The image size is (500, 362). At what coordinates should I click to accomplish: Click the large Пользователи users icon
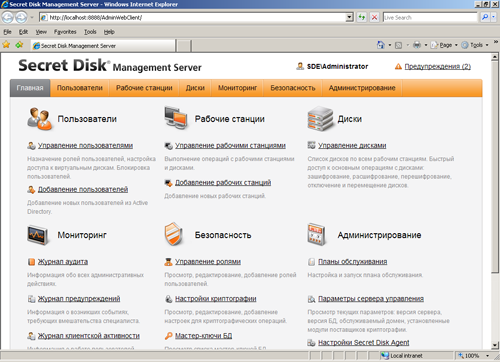click(40, 118)
